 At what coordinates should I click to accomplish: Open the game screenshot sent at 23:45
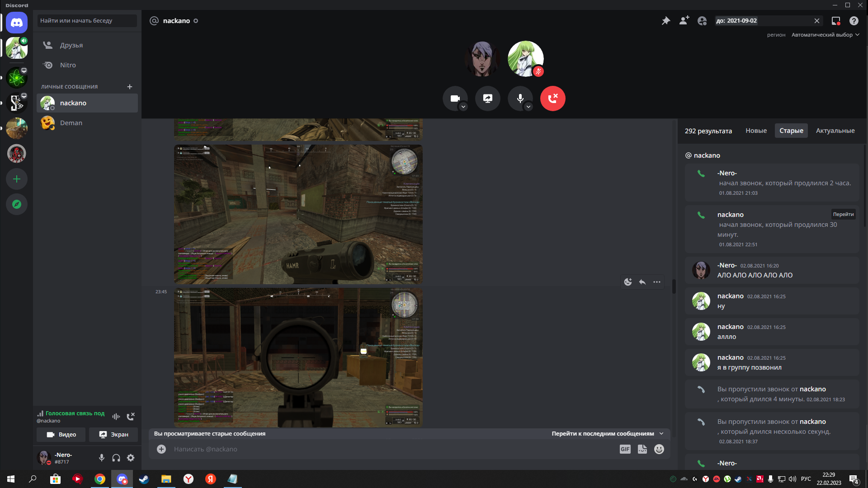(298, 357)
